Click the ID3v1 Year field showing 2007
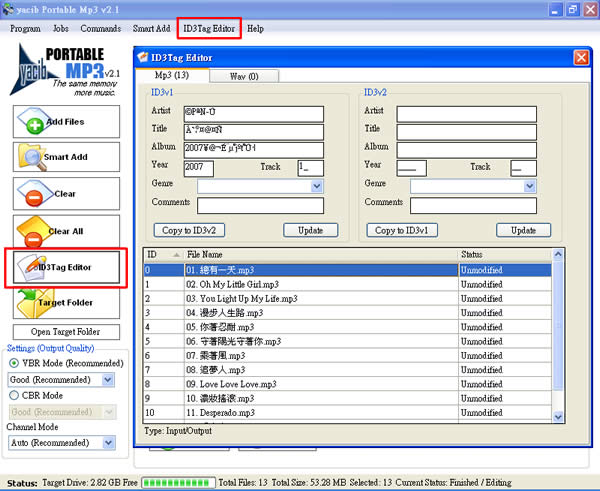 point(199,168)
